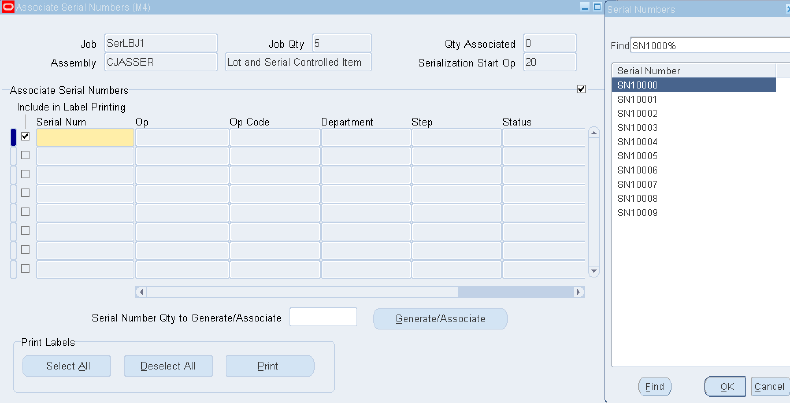Click the Deselect All button
The image size is (790, 403).
click(168, 366)
